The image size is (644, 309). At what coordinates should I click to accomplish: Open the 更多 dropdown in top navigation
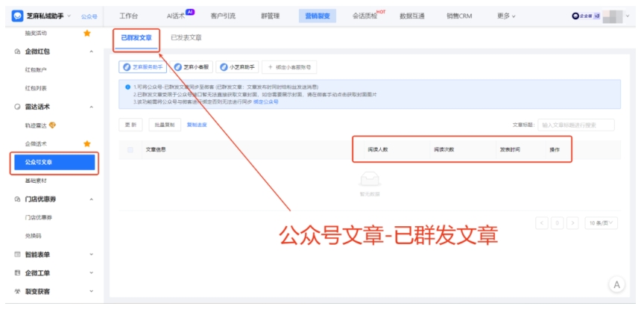pos(506,16)
